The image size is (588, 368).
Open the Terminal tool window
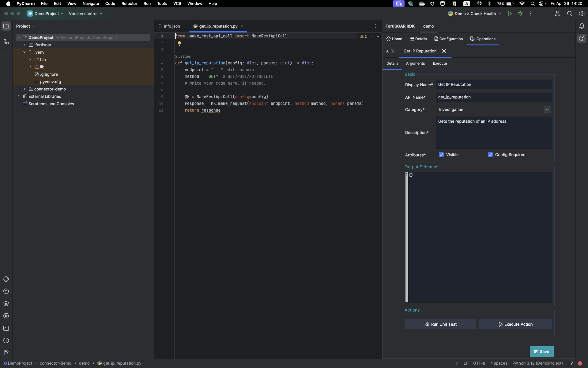(6, 328)
